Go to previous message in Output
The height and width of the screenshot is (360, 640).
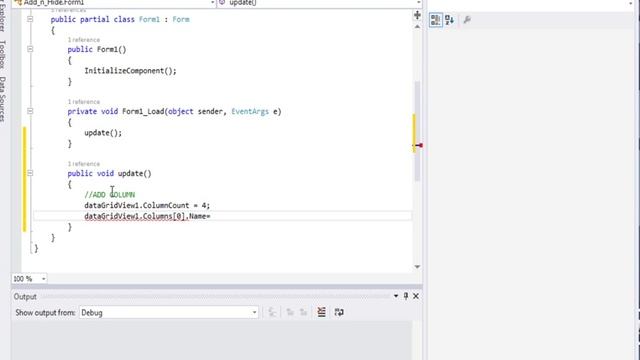tap(290, 313)
